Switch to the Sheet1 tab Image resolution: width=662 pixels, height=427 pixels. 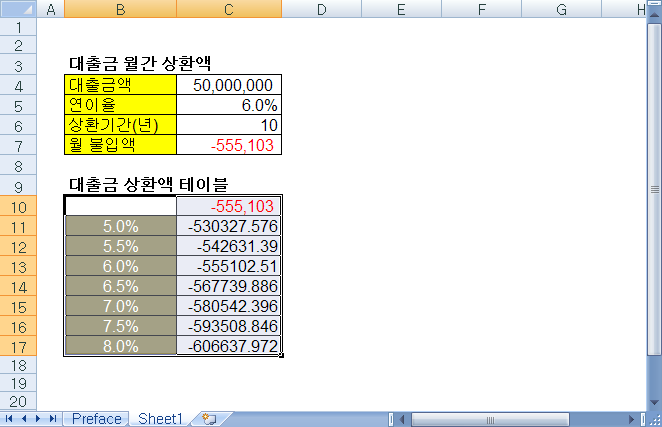coord(160,419)
